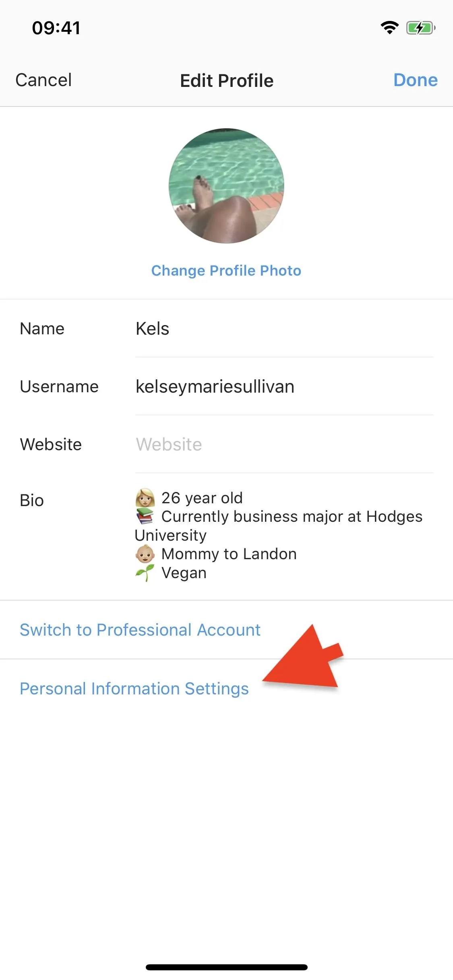Viewport: 453px width, 980px height.
Task: Tap the baby emoji in the bio
Action: [145, 554]
